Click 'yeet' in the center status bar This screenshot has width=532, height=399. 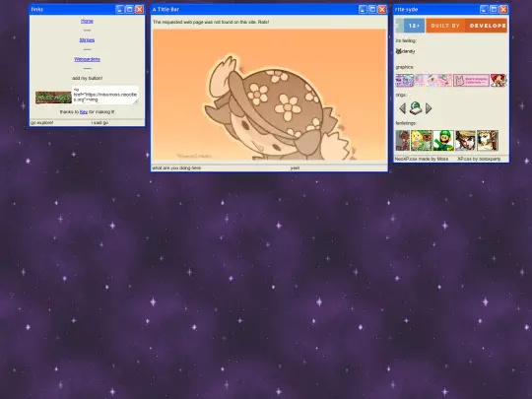point(295,167)
